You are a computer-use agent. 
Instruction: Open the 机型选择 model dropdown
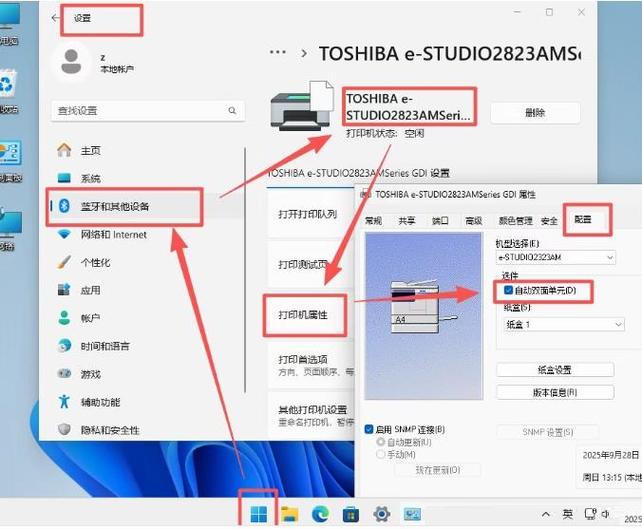click(556, 257)
